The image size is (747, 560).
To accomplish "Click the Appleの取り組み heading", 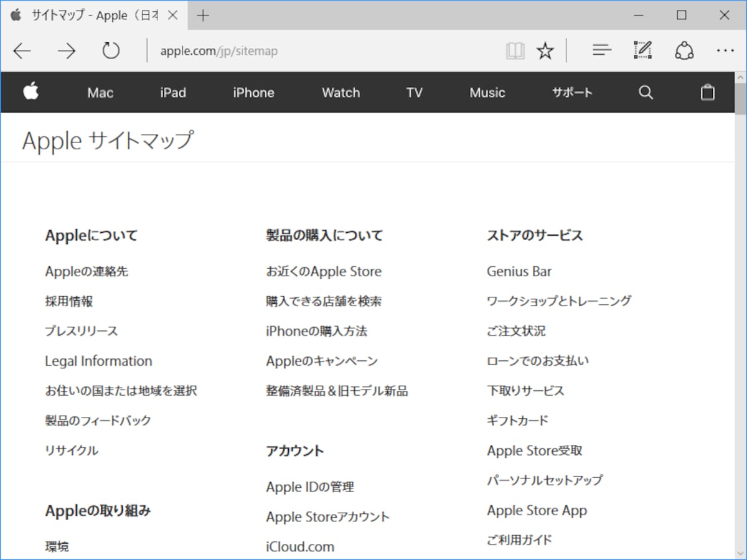I will tap(98, 511).
